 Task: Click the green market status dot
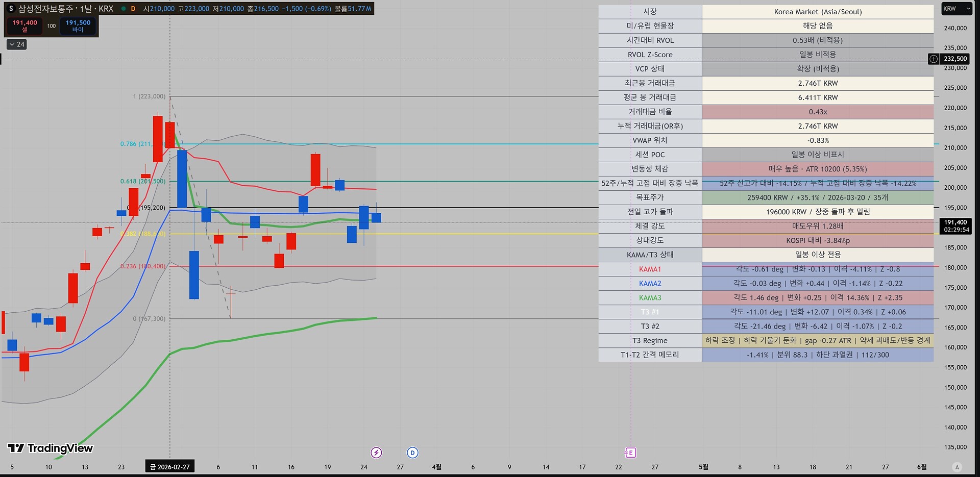(x=124, y=9)
